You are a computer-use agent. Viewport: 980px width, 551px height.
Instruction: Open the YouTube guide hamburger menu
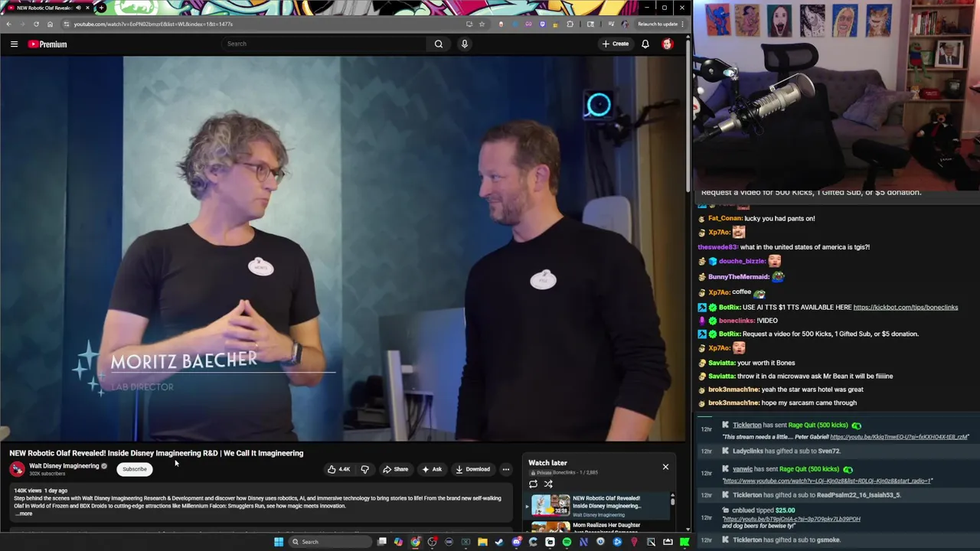(14, 44)
